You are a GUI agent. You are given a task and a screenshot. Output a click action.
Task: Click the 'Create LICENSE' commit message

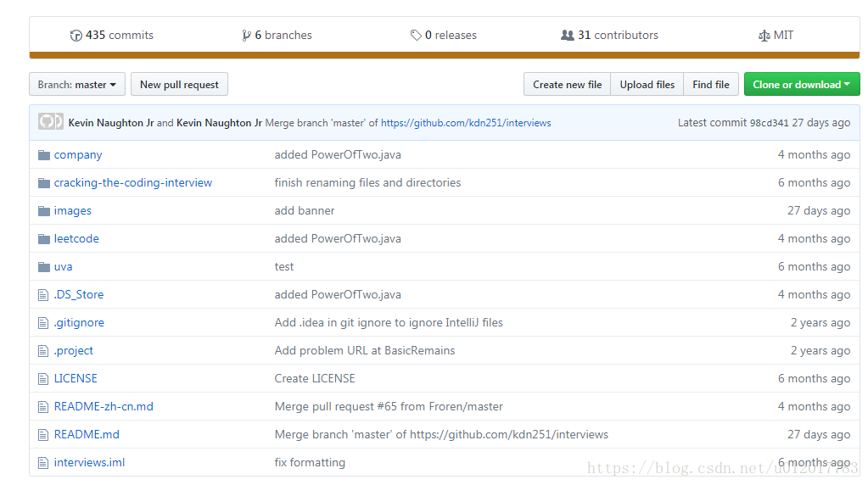click(315, 378)
